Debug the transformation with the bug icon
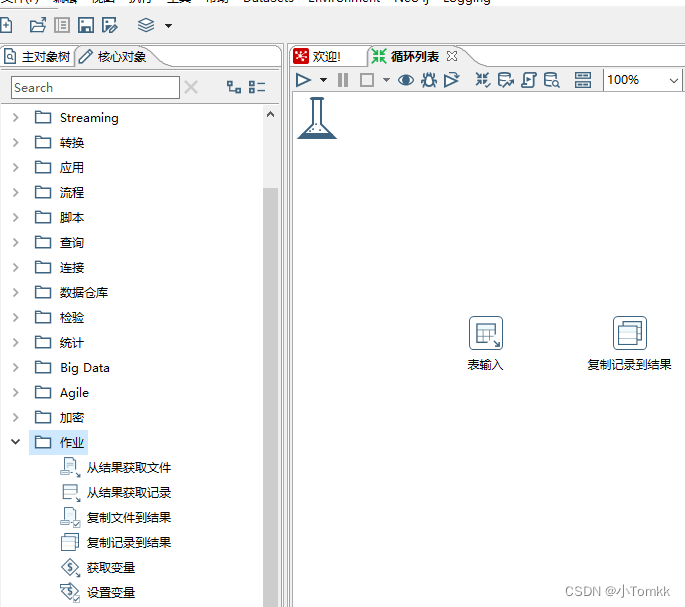The width and height of the screenshot is (685, 607). 429,80
